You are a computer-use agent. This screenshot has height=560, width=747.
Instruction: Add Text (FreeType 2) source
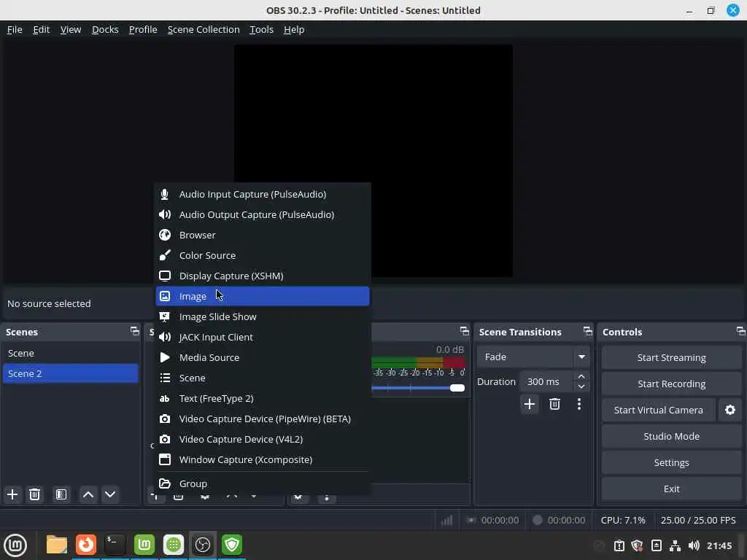coord(263,399)
